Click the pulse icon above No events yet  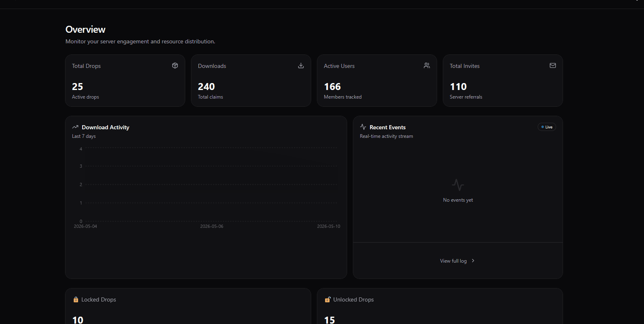[458, 185]
